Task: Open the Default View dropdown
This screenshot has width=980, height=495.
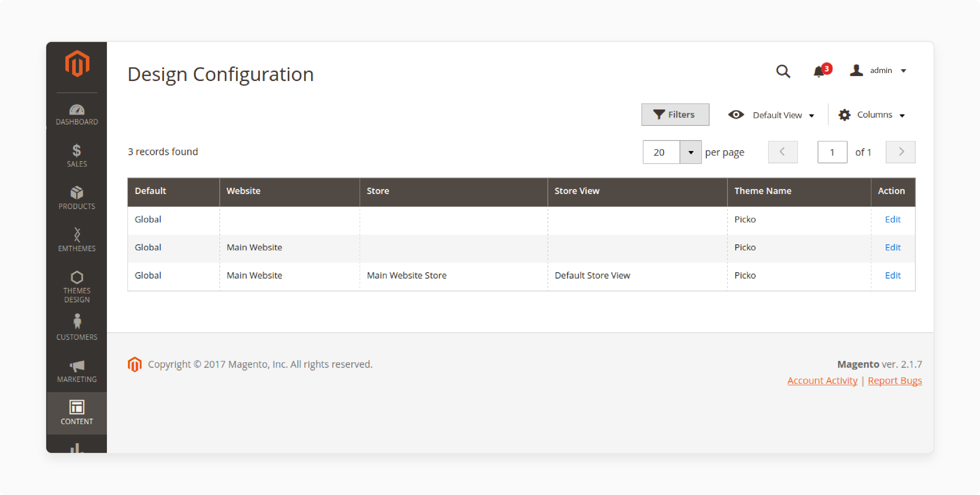Action: (771, 115)
